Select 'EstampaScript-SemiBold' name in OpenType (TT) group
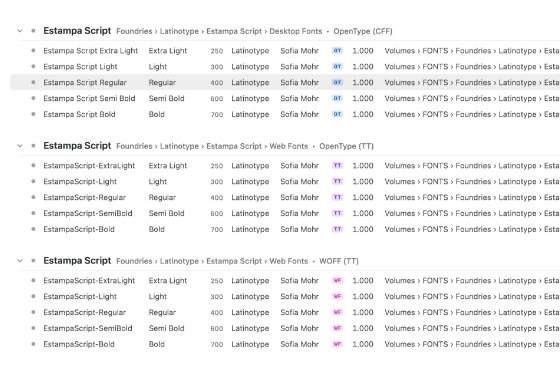560x373 pixels. pos(88,213)
